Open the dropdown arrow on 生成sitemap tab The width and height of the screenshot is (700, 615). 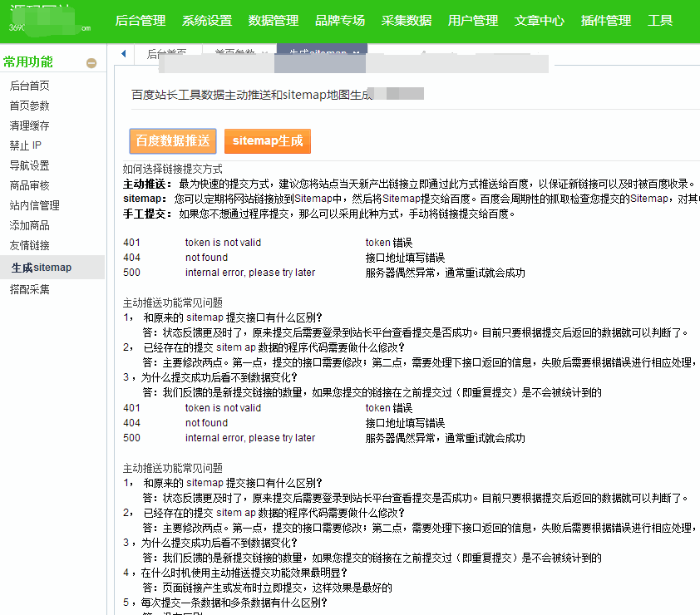coord(355,53)
